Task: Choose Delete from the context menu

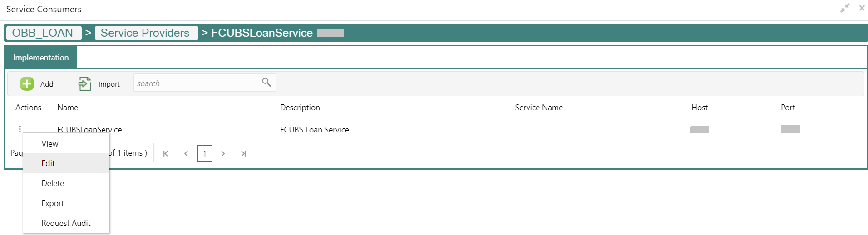Action: (x=66, y=183)
